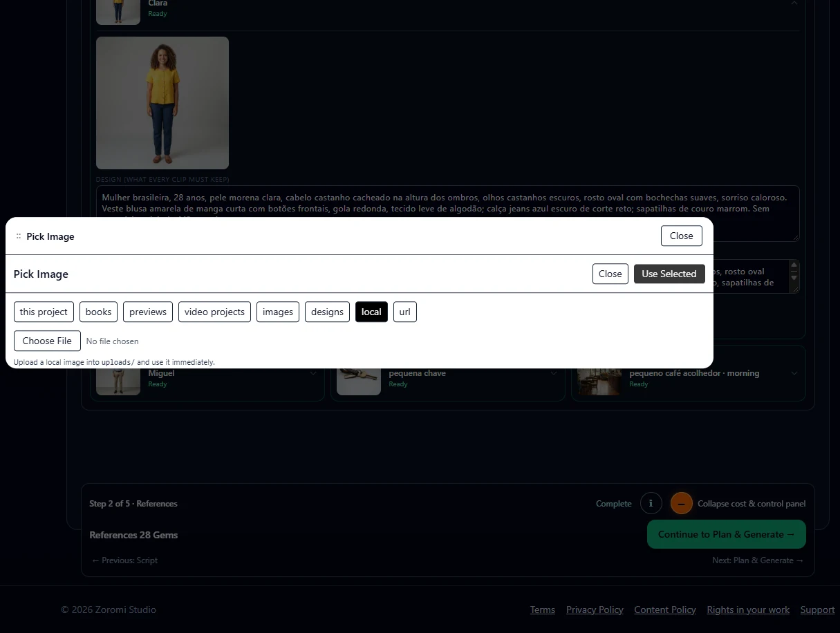
Task: Open the previews tab
Action: (148, 312)
